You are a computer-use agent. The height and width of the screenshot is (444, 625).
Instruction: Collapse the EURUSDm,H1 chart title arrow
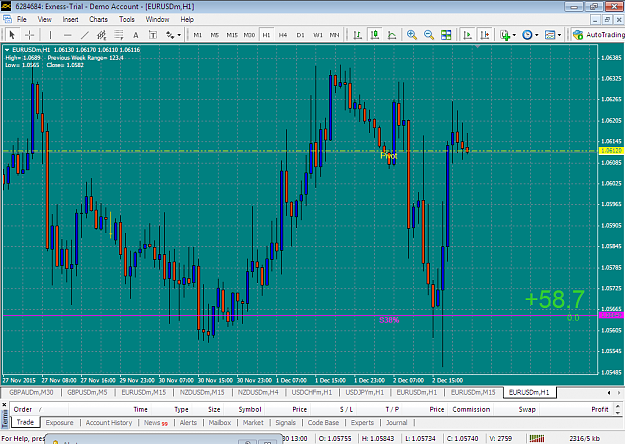[7, 50]
